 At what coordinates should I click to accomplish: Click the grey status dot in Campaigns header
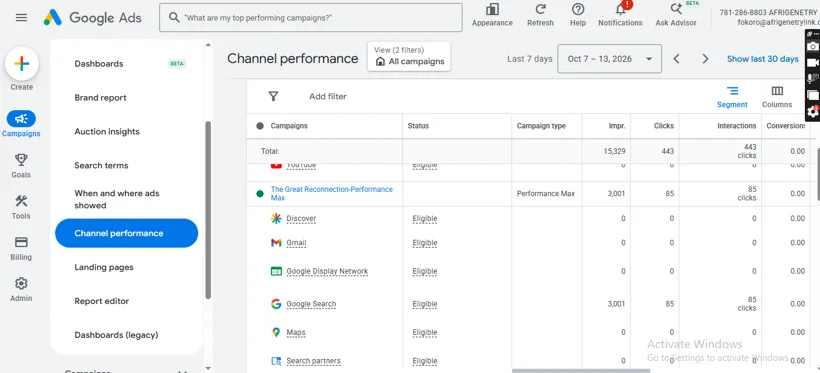tap(260, 126)
